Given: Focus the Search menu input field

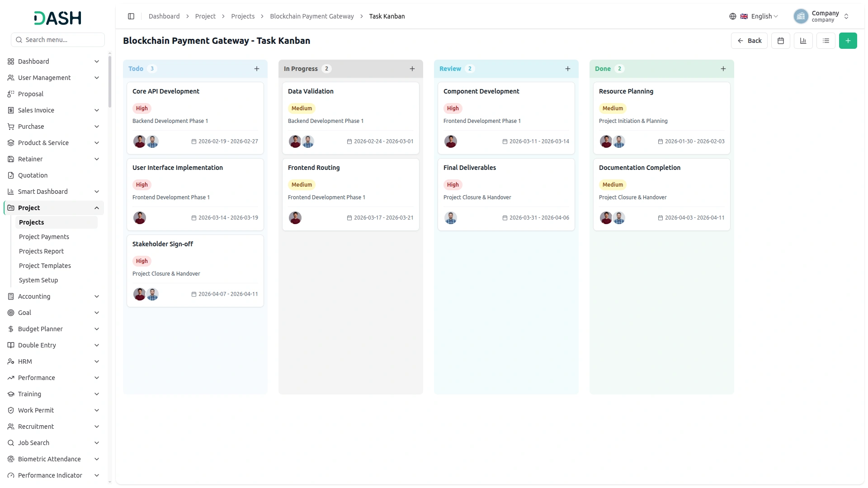Looking at the screenshot, I should coord(58,40).
